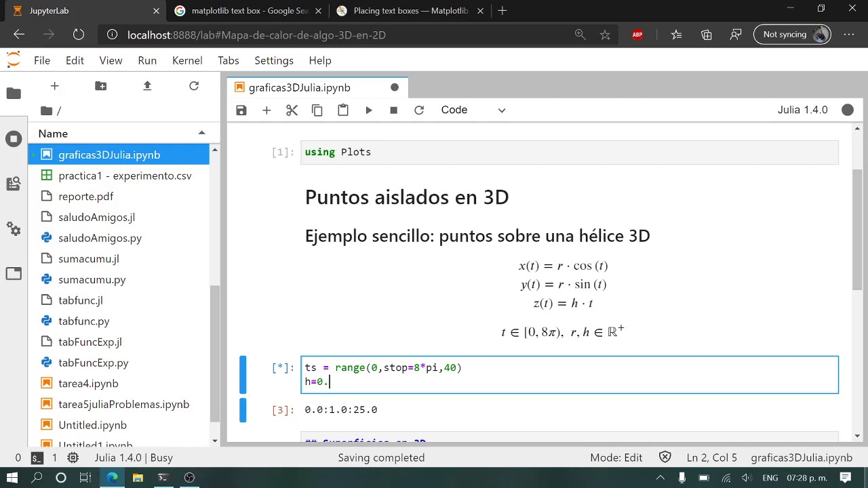
Task: Click the file browser scrollbar
Action: [215, 352]
